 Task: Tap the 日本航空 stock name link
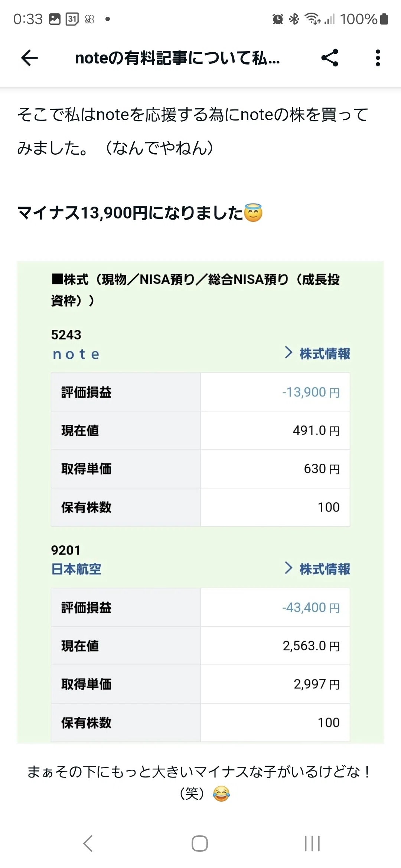click(76, 569)
